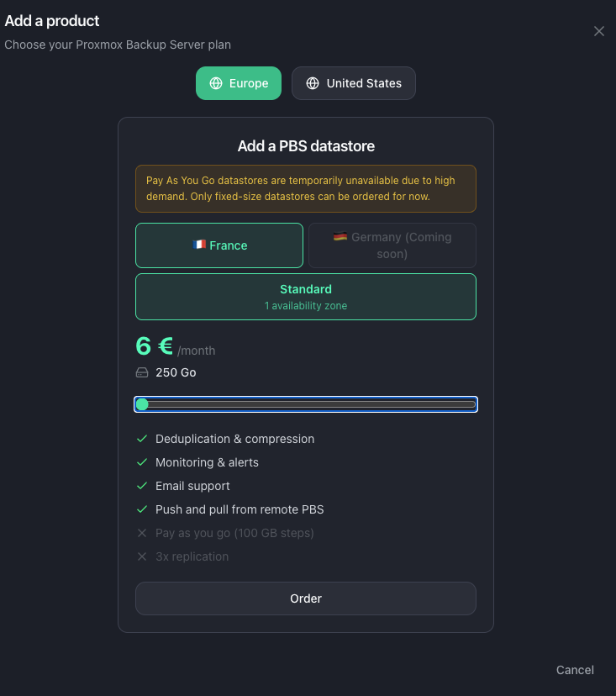Click the Order button

[x=306, y=598]
